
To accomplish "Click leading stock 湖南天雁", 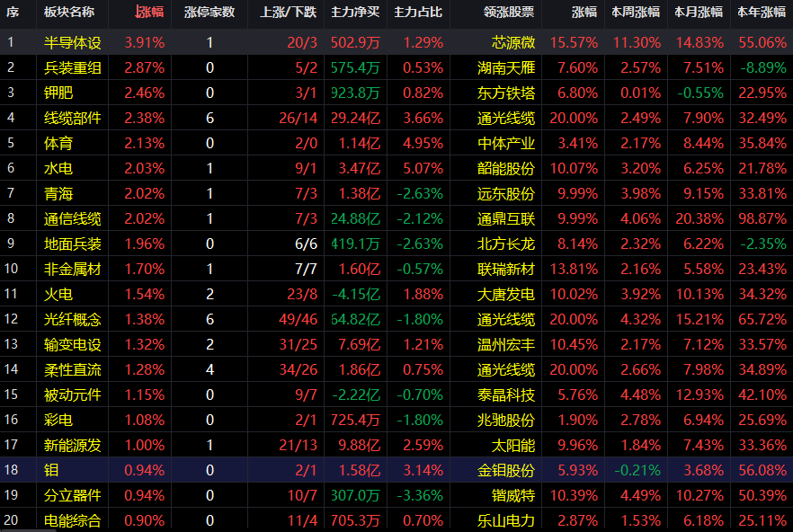I will click(x=505, y=67).
